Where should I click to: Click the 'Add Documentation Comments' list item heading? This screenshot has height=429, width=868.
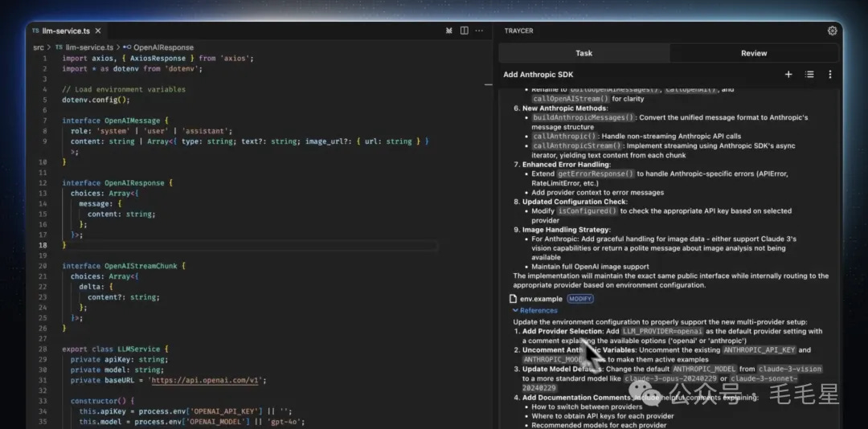click(577, 398)
